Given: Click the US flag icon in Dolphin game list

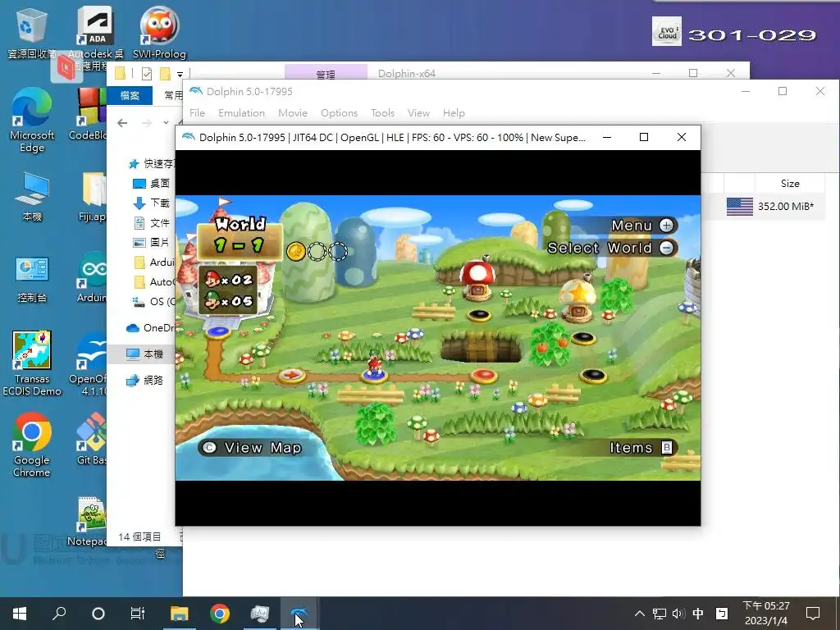Looking at the screenshot, I should click(x=740, y=206).
